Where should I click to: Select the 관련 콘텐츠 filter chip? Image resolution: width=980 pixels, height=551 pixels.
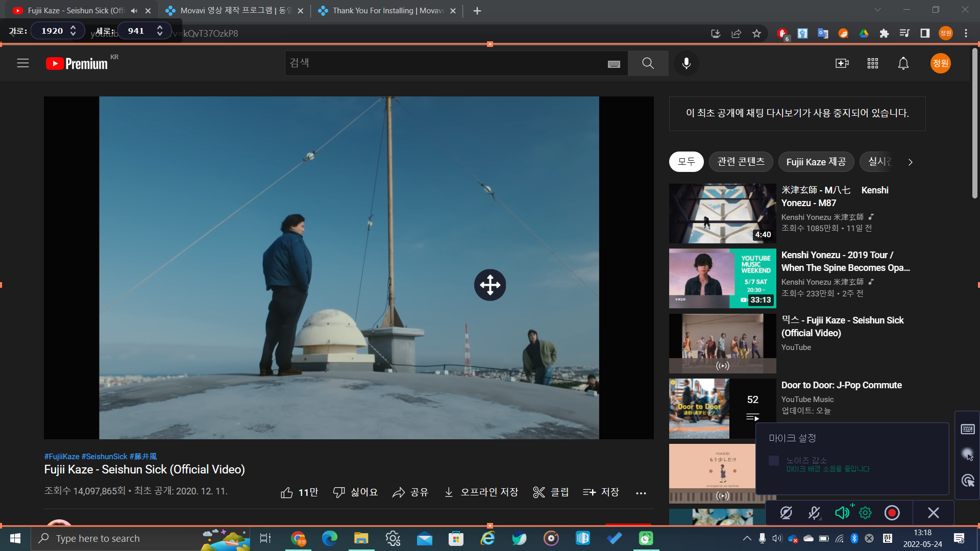point(741,162)
